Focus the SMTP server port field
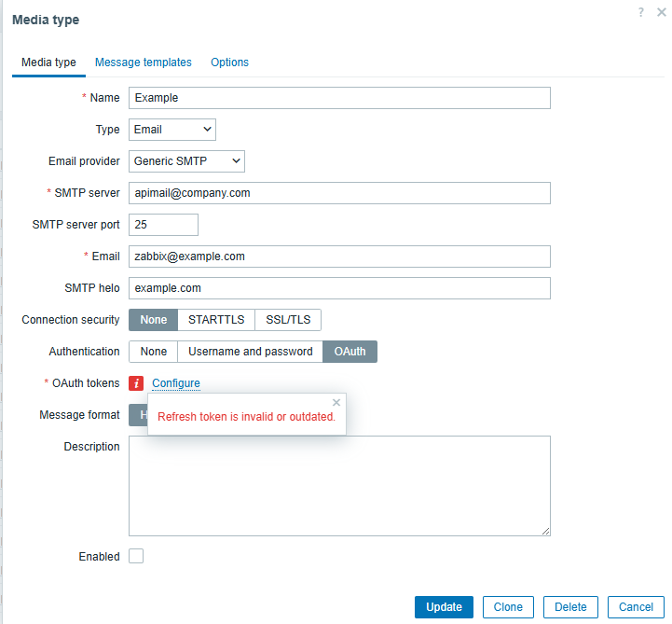Screen dimensions: 672x624 (x=163, y=225)
